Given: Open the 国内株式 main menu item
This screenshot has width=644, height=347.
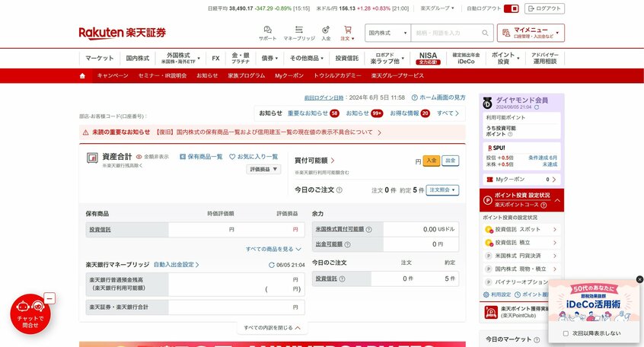Looking at the screenshot, I should (138, 59).
